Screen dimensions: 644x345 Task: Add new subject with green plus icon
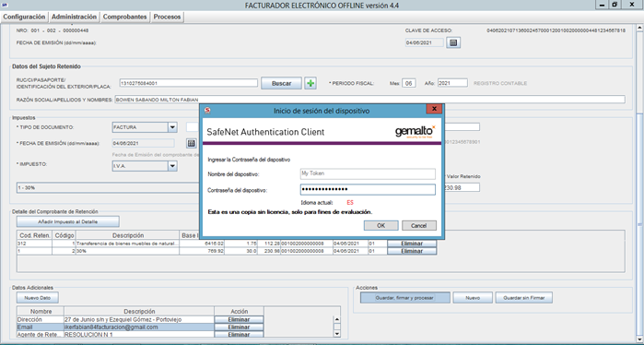click(x=310, y=83)
